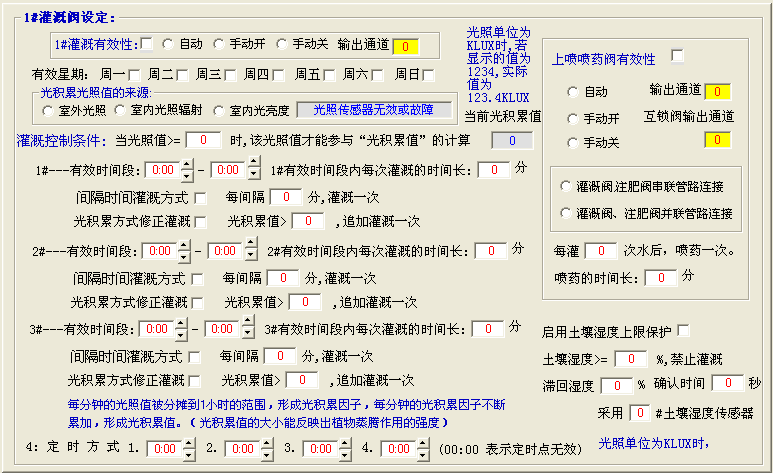Select 手动关 radio for 1# irrigation valve

coord(282,44)
